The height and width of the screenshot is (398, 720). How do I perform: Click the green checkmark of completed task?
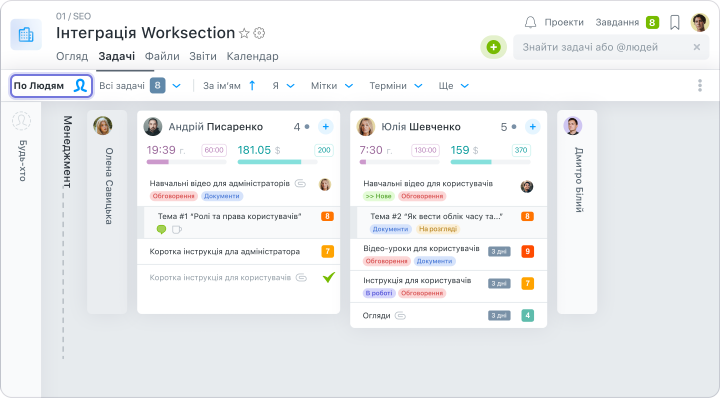[x=329, y=277]
